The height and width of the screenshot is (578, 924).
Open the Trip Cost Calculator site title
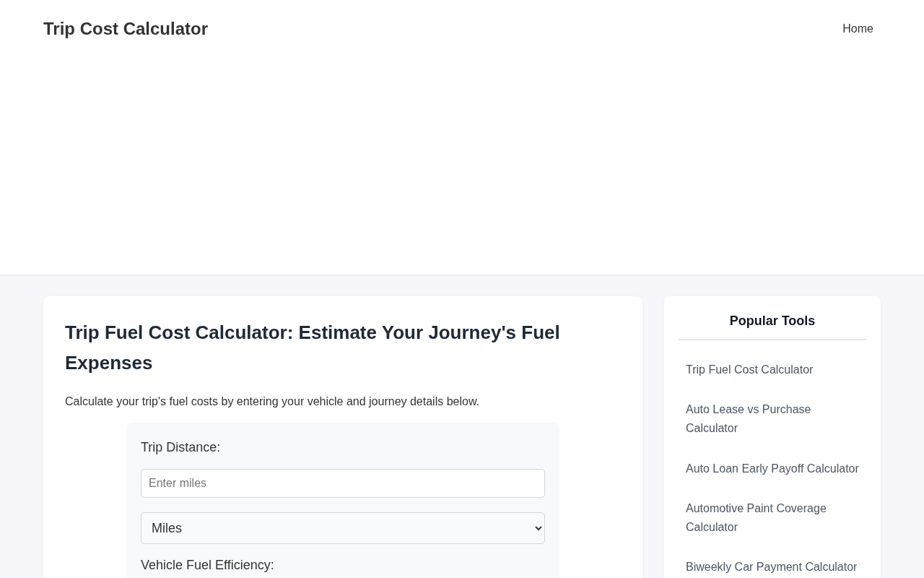pyautogui.click(x=126, y=29)
